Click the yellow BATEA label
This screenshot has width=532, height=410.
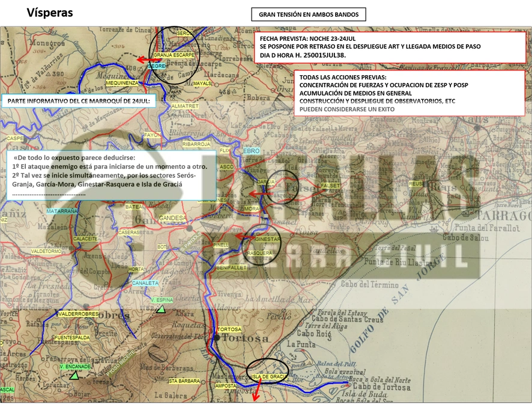click(134, 207)
